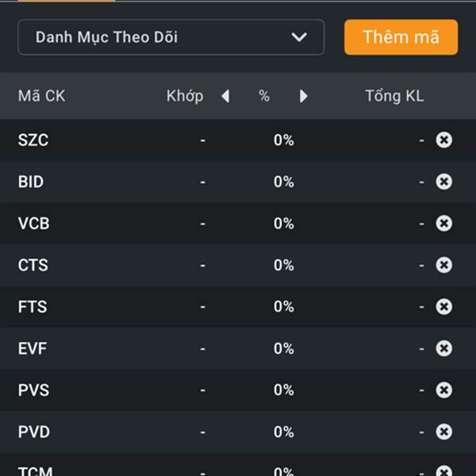
Task: Sort by Mã CK column header
Action: tap(41, 96)
